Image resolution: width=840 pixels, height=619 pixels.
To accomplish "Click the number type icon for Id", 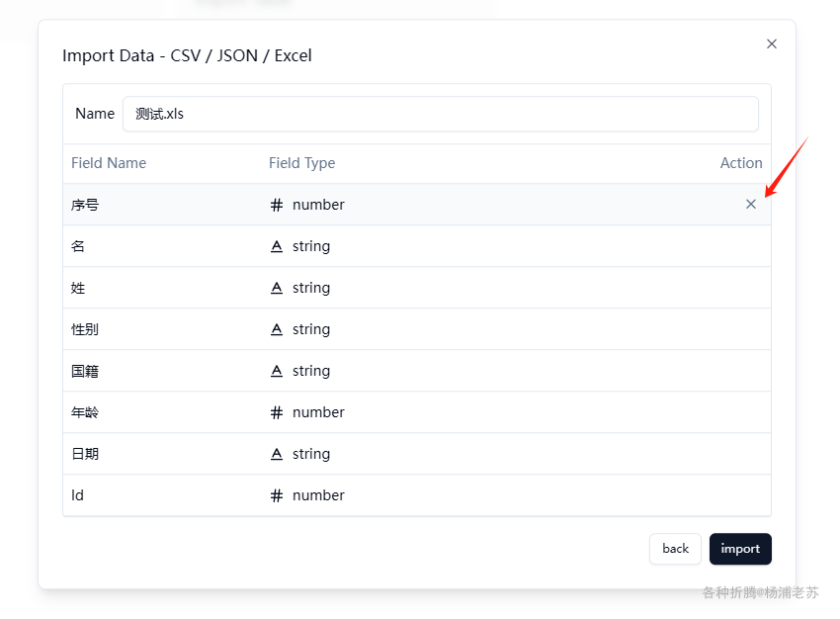I will coord(277,495).
